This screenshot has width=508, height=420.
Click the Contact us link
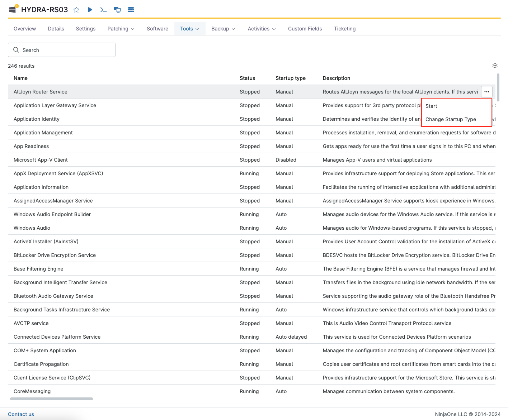[21, 414]
